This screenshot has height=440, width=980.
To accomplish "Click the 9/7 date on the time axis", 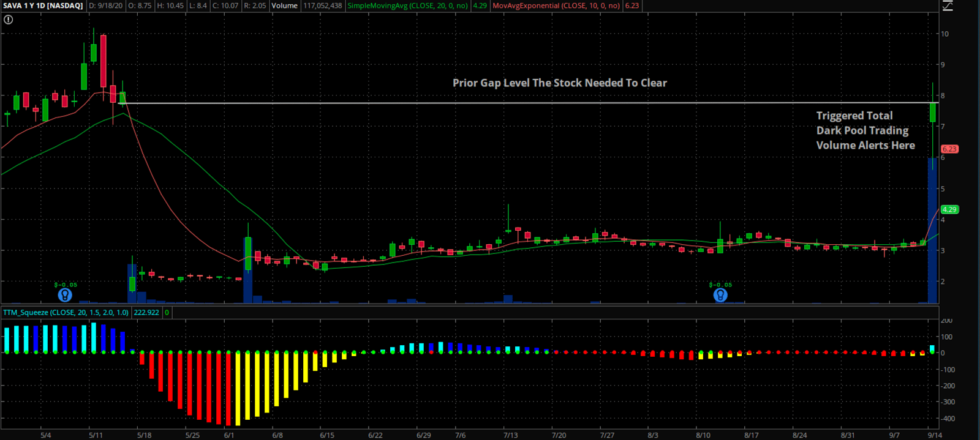I will 895,435.
